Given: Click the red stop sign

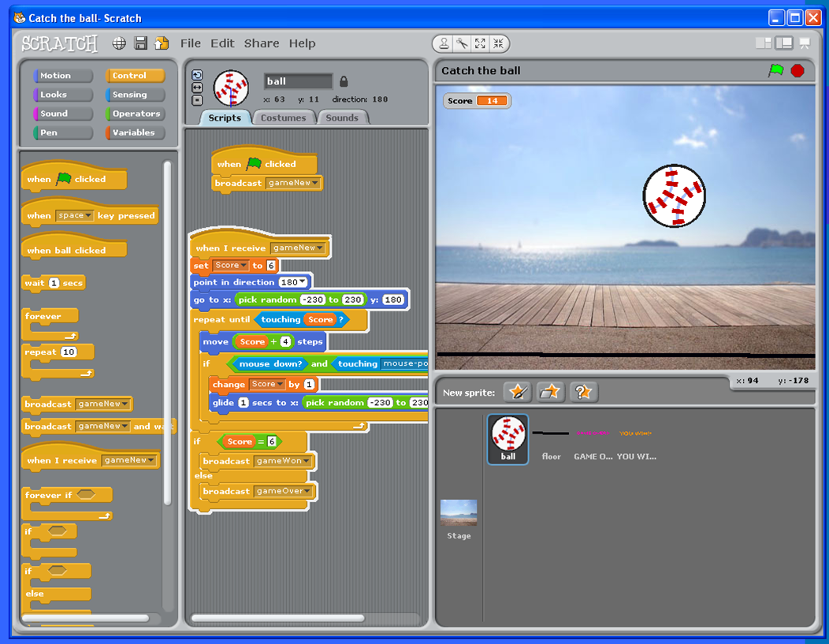Looking at the screenshot, I should pyautogui.click(x=797, y=70).
